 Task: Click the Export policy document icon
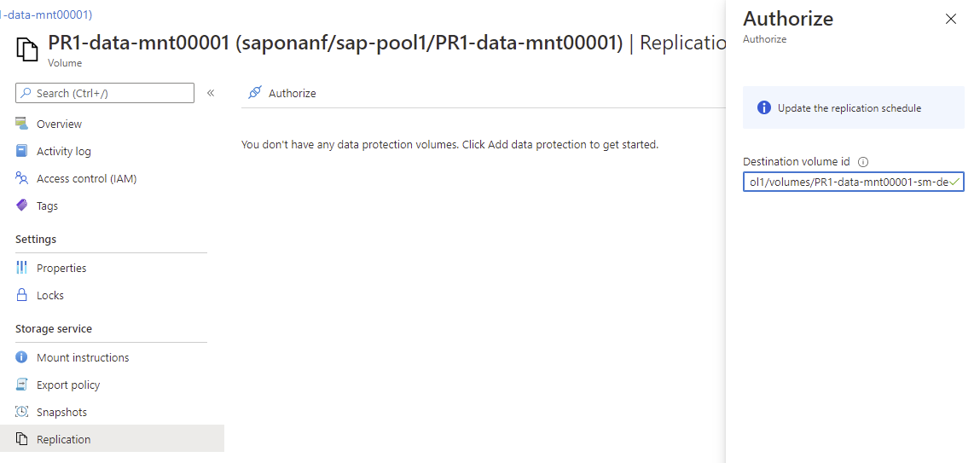coord(21,385)
